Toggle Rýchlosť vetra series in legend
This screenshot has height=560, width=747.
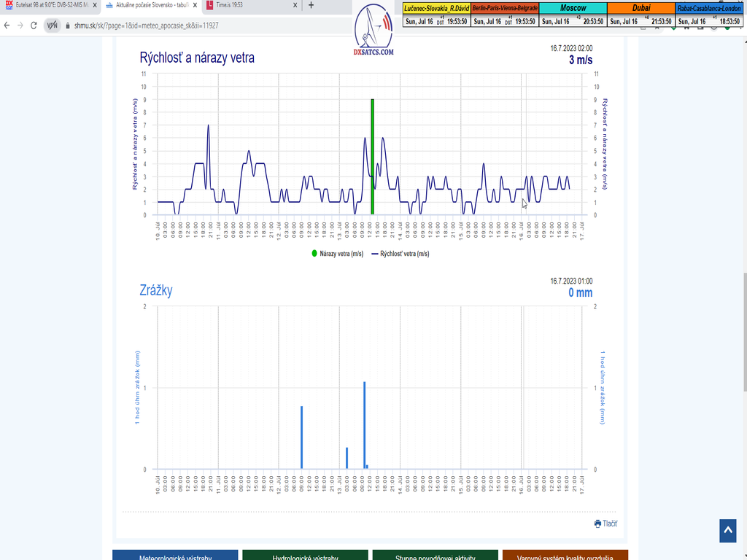point(400,254)
